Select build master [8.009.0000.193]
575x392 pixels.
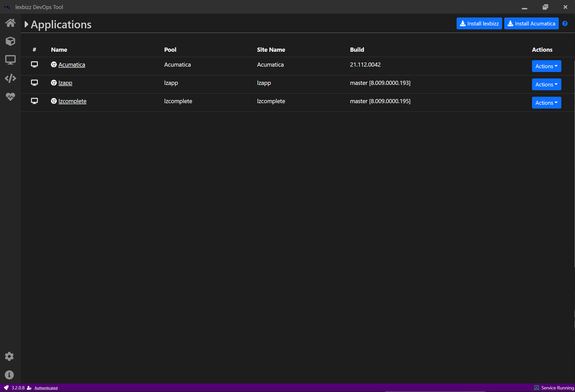tap(380, 83)
